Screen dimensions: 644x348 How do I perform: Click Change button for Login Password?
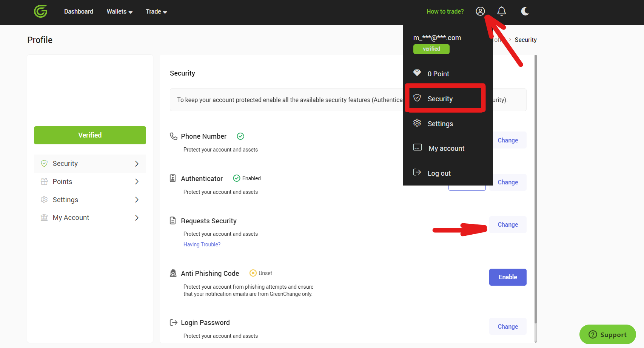coord(508,326)
